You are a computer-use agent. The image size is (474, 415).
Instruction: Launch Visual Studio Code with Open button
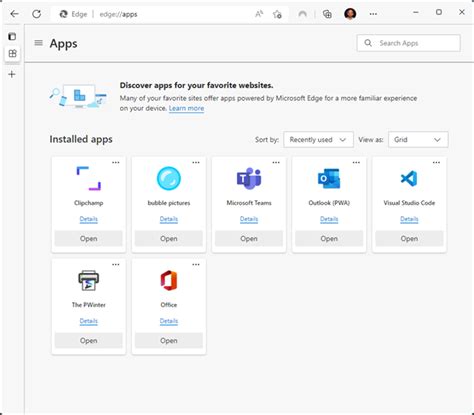(409, 239)
